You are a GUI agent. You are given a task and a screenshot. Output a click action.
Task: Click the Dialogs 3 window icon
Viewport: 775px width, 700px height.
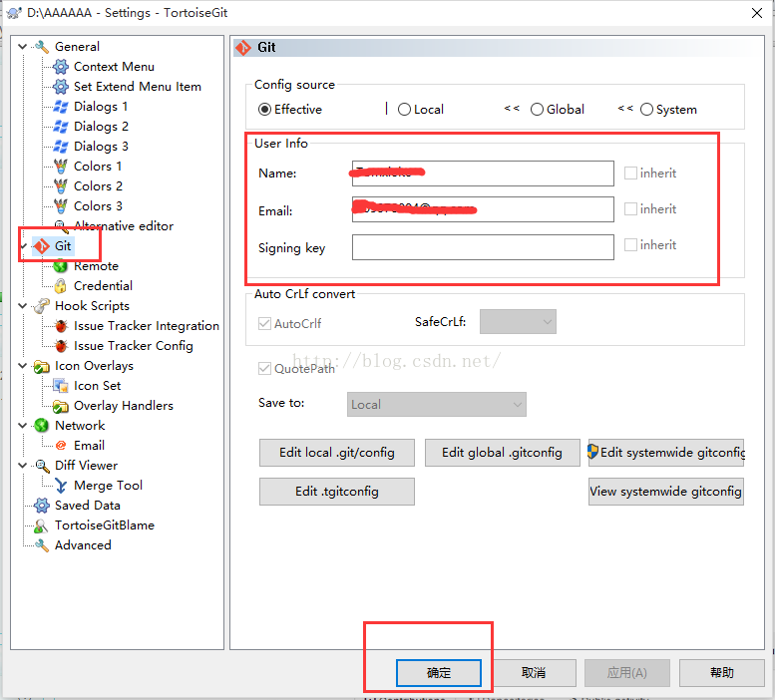pos(60,147)
